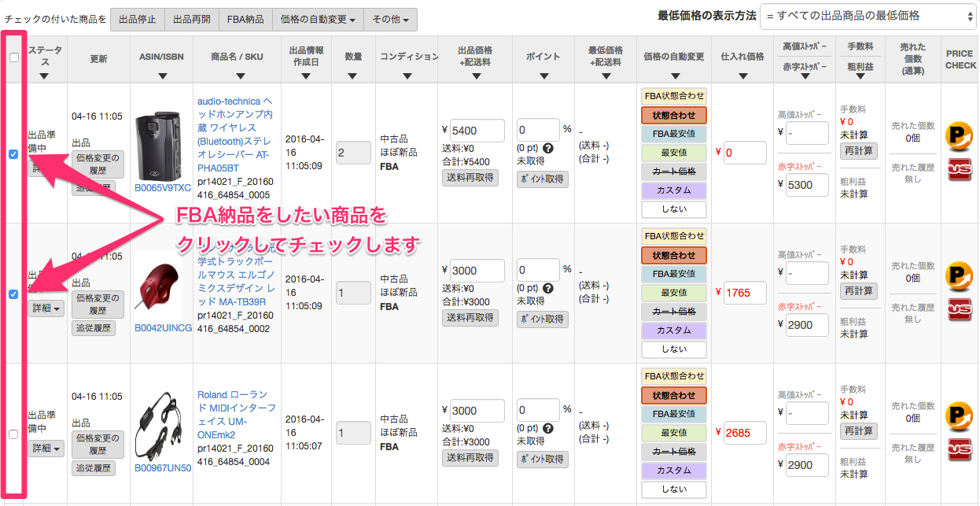This screenshot has height=506, width=980.
Task: Open the 価格の自動変更 bulk action dropdown
Action: point(318,20)
